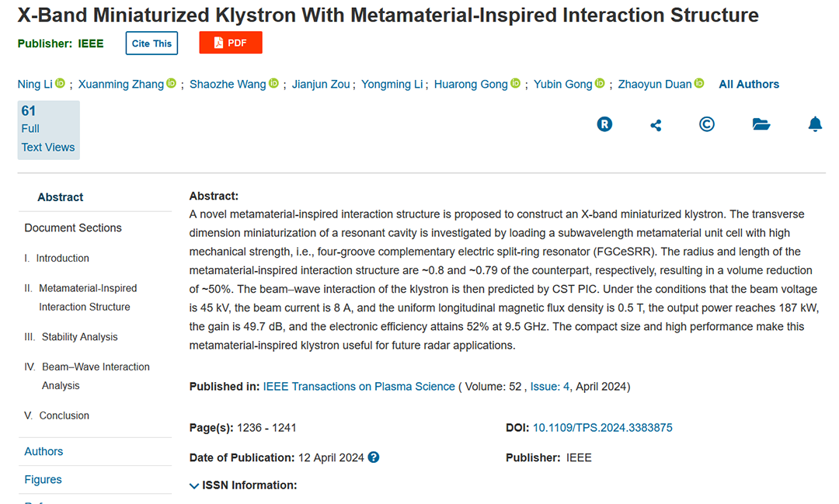This screenshot has height=504, width=839.
Task: Click the Alerts bell icon
Action: (815, 124)
